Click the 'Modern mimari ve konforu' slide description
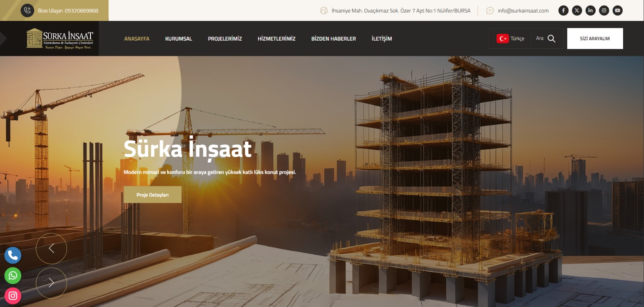644x307 pixels. point(210,172)
